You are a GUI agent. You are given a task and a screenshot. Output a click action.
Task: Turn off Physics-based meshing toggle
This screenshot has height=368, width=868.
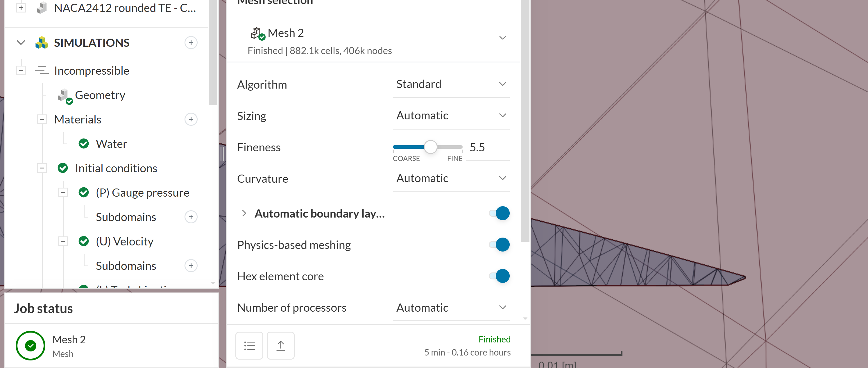(499, 245)
